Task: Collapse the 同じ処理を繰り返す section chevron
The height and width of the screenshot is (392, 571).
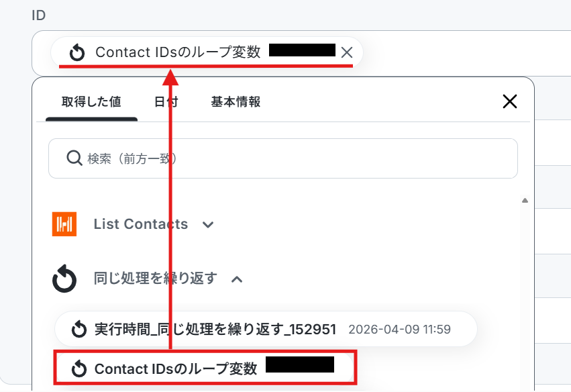Action: tap(237, 279)
